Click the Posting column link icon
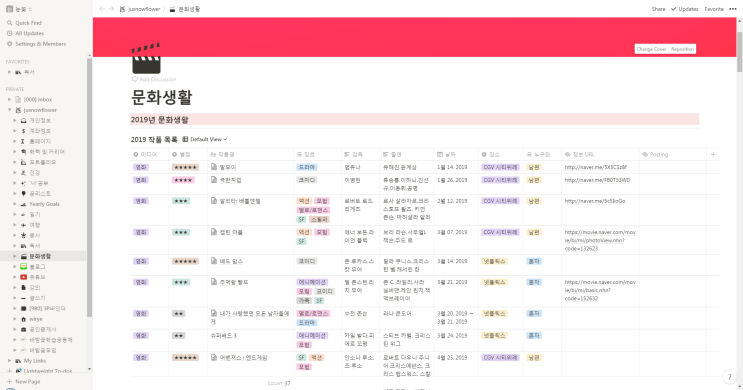 click(x=644, y=154)
